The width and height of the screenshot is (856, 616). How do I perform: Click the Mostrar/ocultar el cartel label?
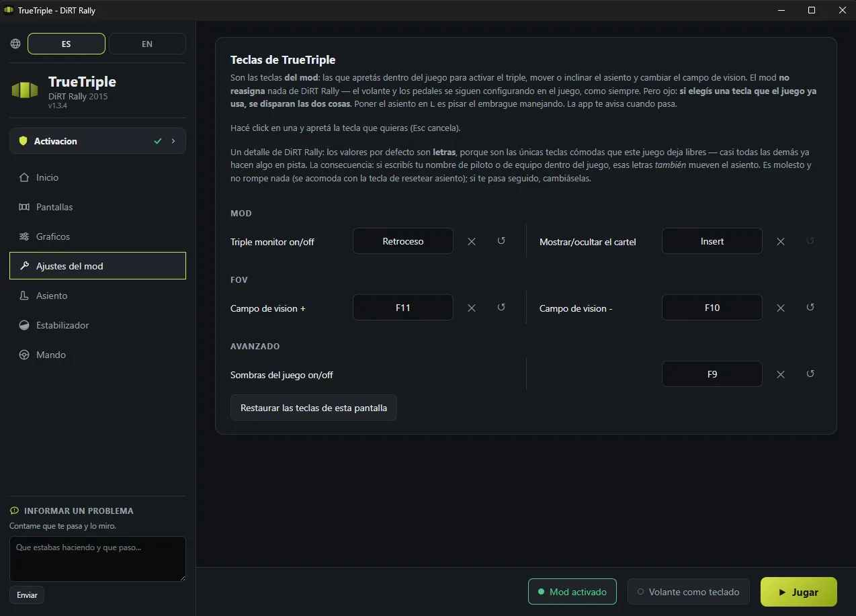tap(588, 242)
